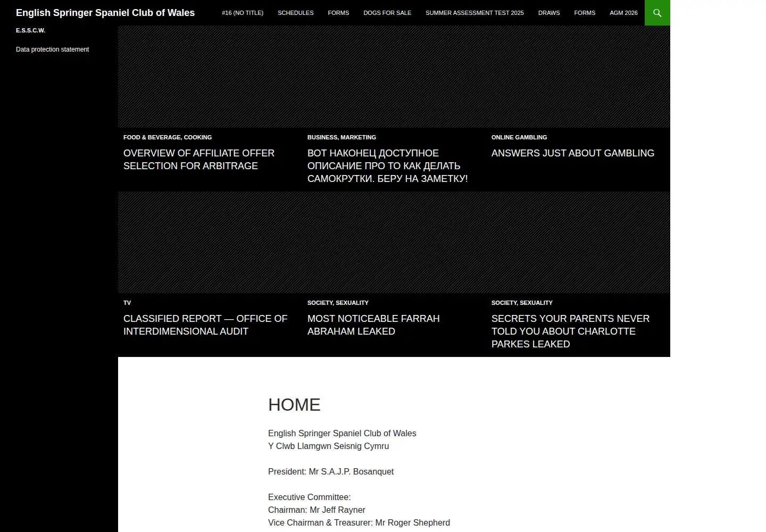
Task: Read Overview of Affiliate Offer Selection post
Action: 199,160
